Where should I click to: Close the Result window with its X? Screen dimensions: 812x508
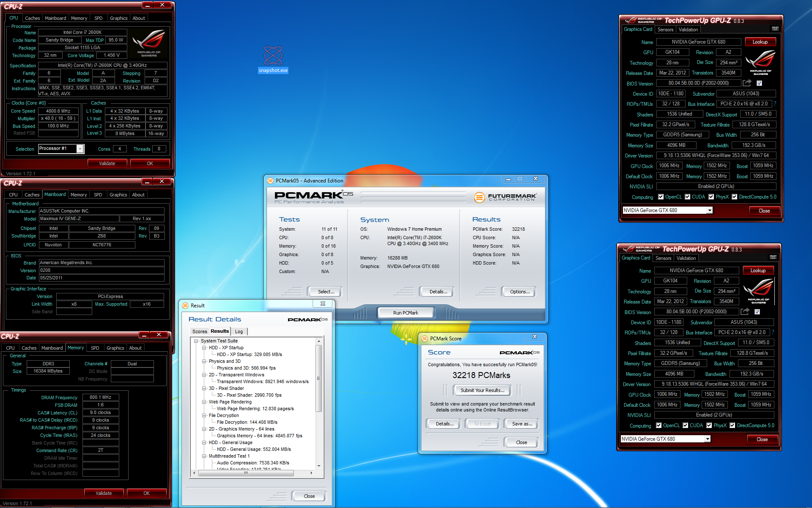(x=323, y=304)
